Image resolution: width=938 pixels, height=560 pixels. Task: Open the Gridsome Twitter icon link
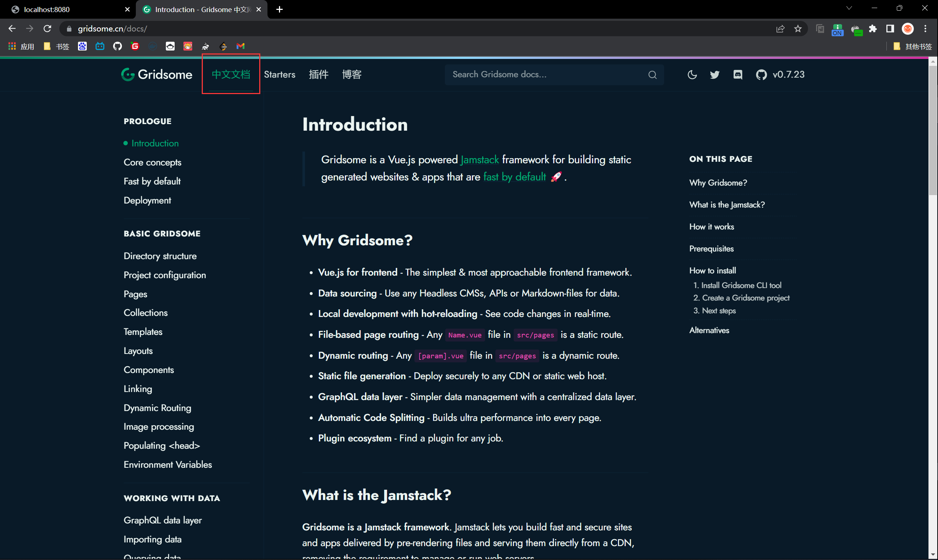point(715,75)
